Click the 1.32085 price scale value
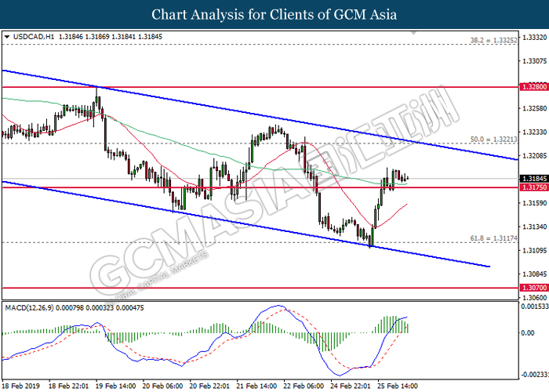 point(535,156)
